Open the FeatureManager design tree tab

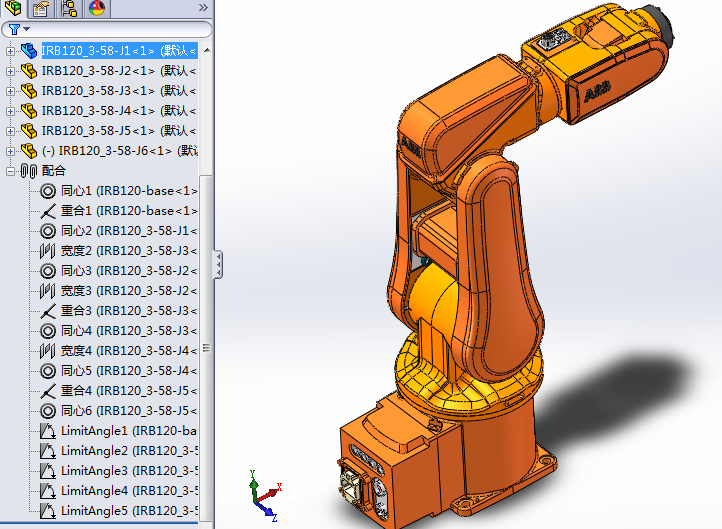[x=13, y=8]
